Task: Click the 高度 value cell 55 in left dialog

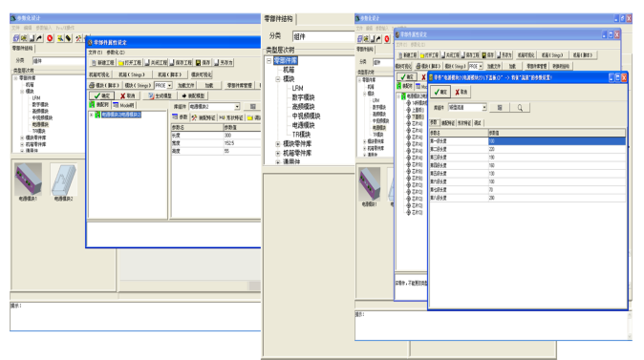Action: click(242, 151)
